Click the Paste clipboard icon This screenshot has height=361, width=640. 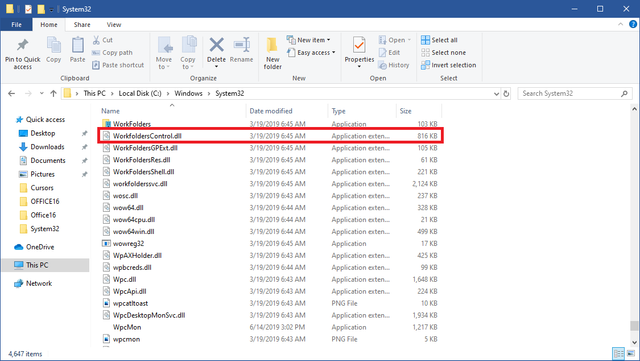(x=78, y=50)
